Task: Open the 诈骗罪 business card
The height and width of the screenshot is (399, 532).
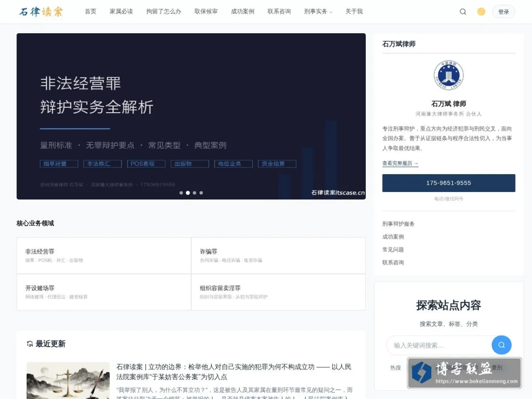Action: tap(278, 255)
